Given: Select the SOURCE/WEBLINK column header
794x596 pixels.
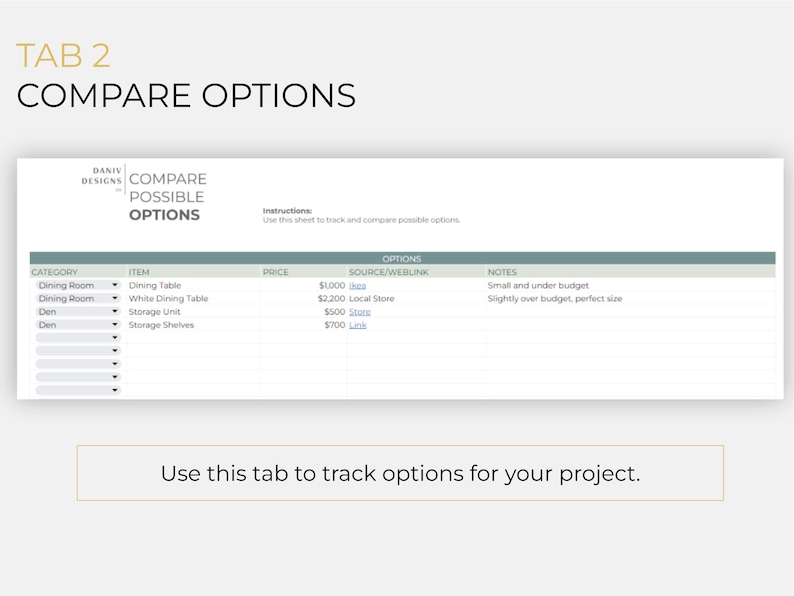Looking at the screenshot, I should pos(416,272).
